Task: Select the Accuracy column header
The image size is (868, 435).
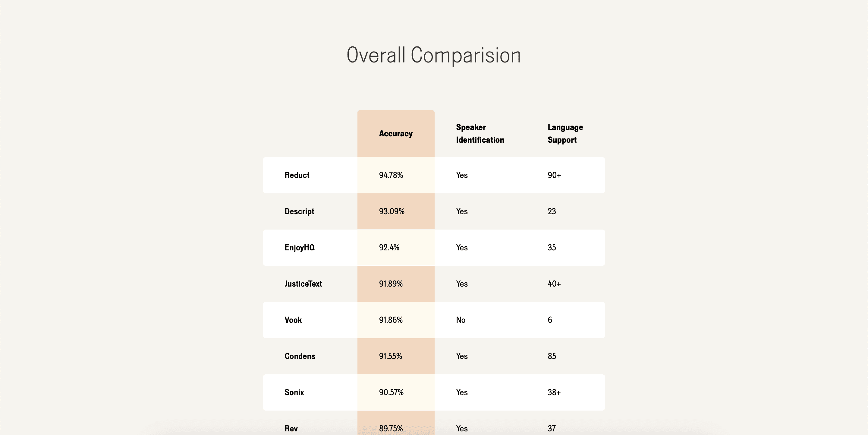Action: [x=396, y=134]
